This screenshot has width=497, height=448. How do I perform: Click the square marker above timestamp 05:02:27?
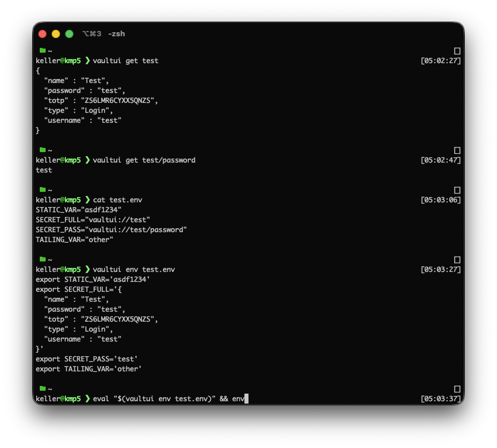tap(457, 51)
